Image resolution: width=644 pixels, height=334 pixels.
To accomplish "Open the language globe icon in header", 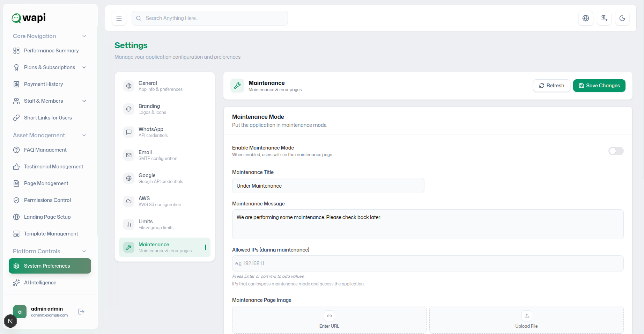I will [586, 18].
